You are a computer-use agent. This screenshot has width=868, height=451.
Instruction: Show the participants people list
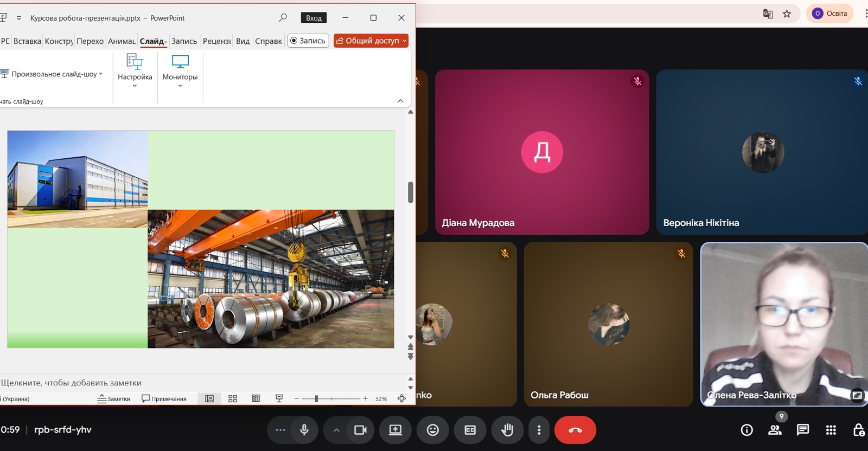point(775,430)
